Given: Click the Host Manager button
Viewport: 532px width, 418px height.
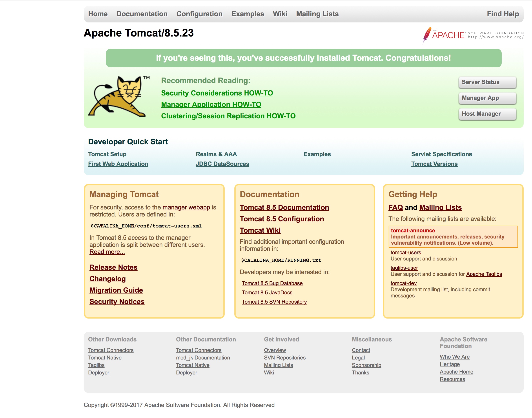Looking at the screenshot, I should (487, 114).
